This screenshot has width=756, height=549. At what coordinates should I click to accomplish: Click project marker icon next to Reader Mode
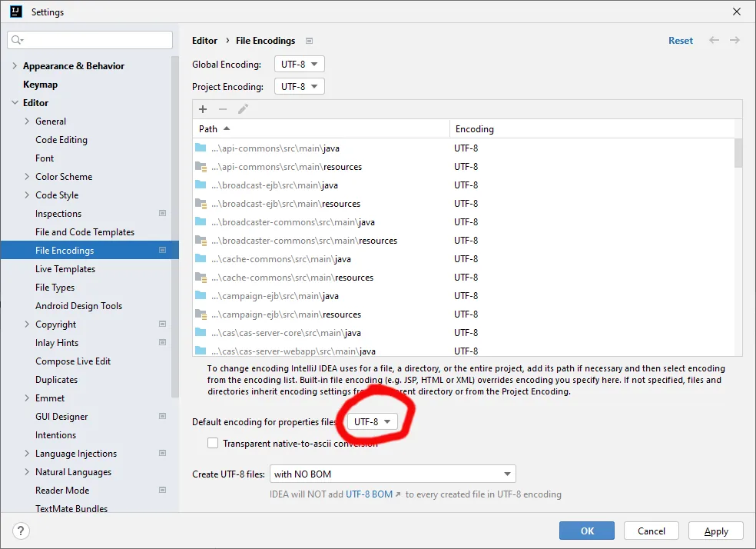pos(162,490)
